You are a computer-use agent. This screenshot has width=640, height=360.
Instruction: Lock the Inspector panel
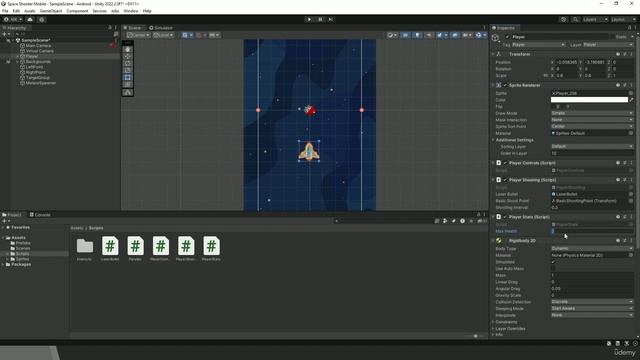pyautogui.click(x=629, y=28)
